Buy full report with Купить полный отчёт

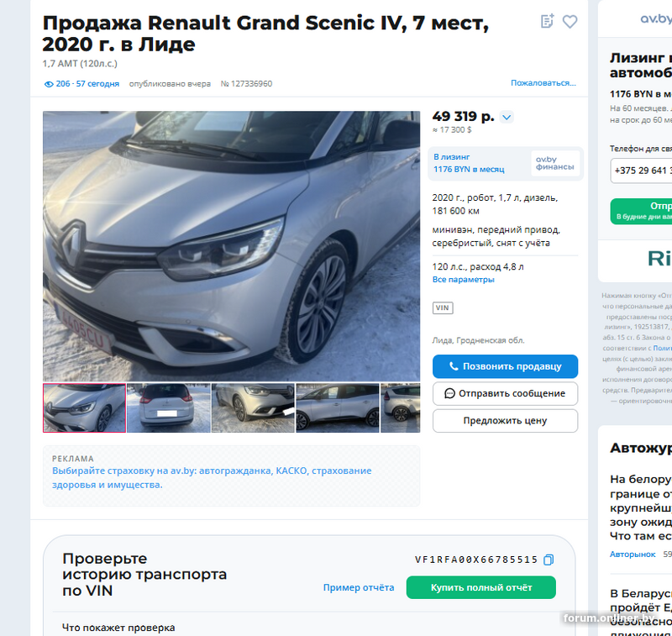coord(480,587)
